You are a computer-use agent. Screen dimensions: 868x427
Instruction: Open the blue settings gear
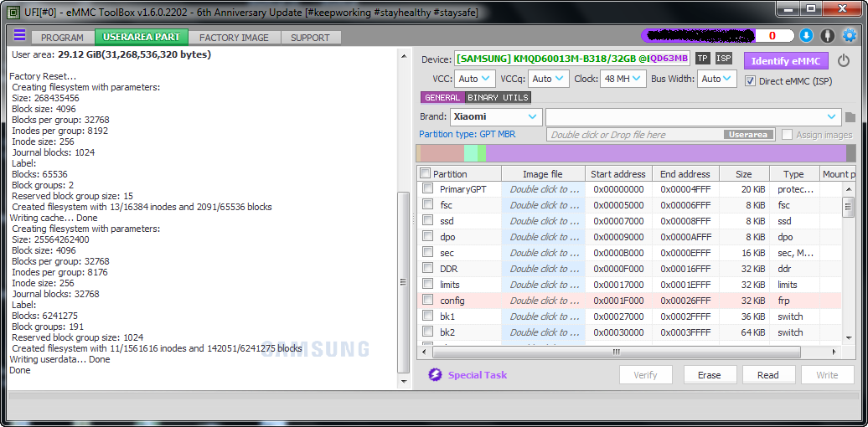pyautogui.click(x=850, y=35)
